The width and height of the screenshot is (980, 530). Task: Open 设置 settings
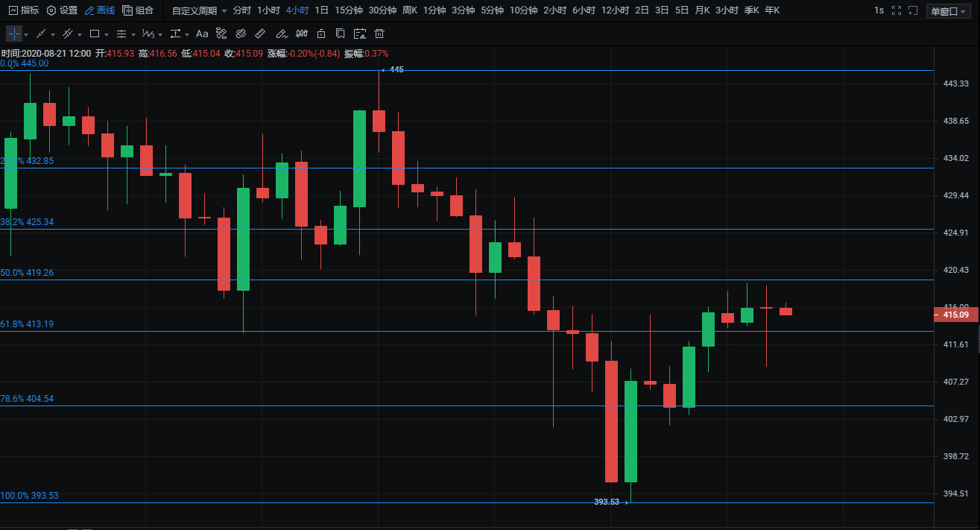tap(62, 10)
